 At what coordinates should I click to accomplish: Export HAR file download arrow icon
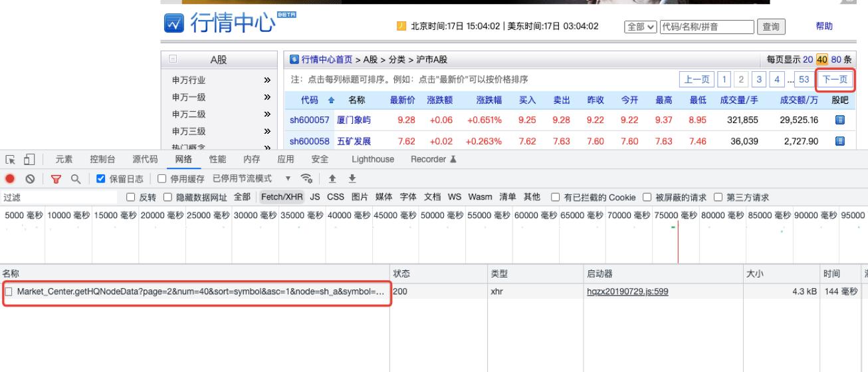(x=353, y=178)
